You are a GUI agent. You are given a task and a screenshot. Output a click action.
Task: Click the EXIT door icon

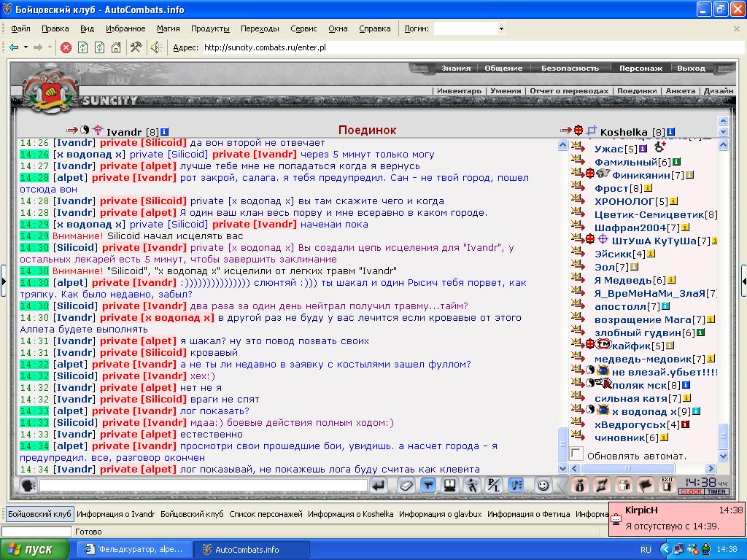pos(667,485)
